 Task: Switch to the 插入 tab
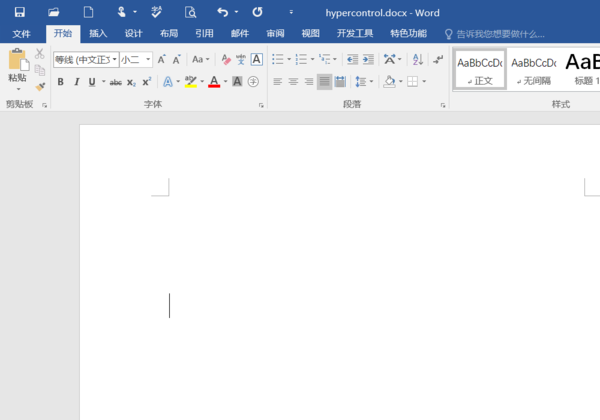[98, 34]
